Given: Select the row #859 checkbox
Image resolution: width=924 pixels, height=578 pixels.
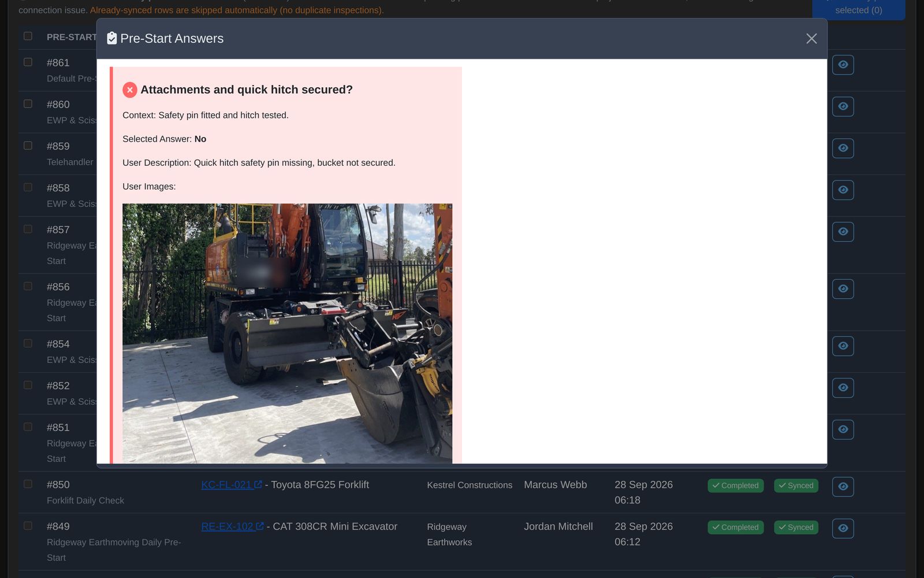Looking at the screenshot, I should [28, 145].
